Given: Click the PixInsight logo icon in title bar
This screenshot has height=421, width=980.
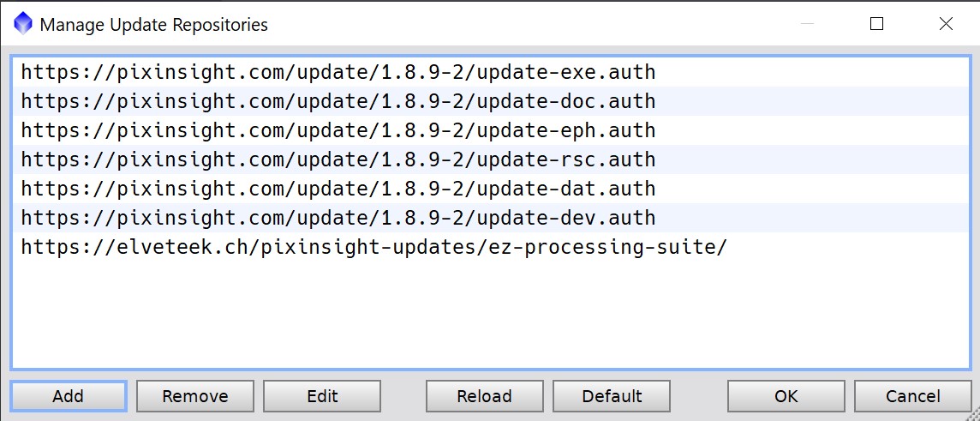Looking at the screenshot, I should click(x=23, y=23).
